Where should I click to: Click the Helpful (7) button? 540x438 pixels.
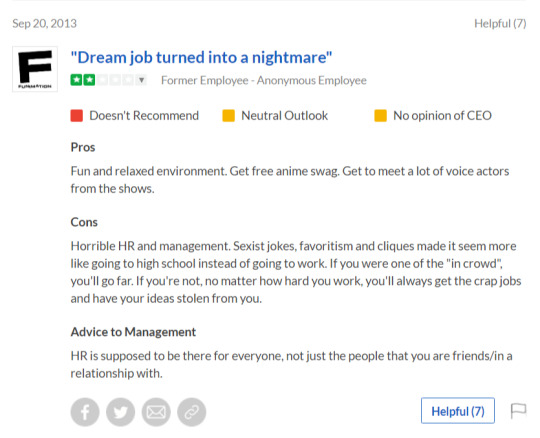pos(458,411)
